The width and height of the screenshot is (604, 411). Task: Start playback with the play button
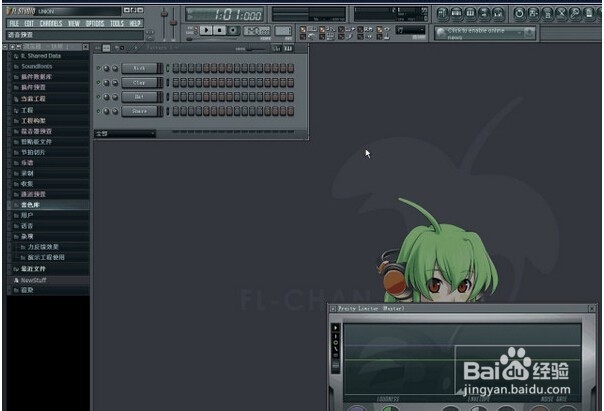(206, 30)
